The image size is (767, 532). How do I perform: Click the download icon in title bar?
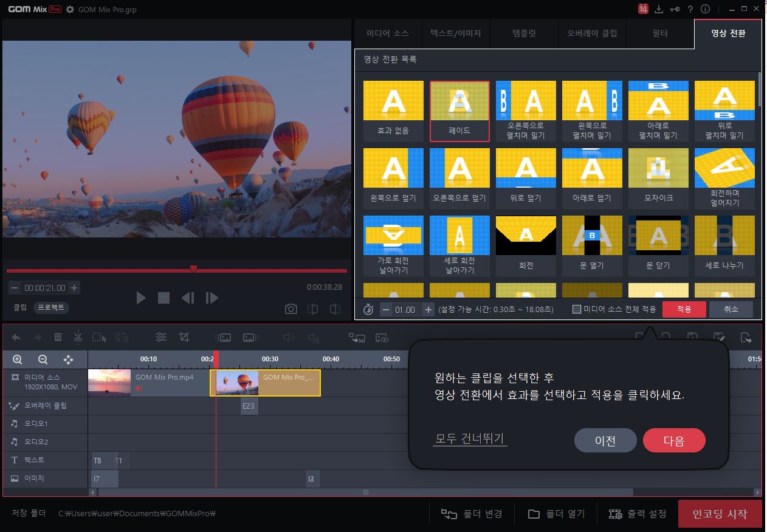tap(659, 9)
